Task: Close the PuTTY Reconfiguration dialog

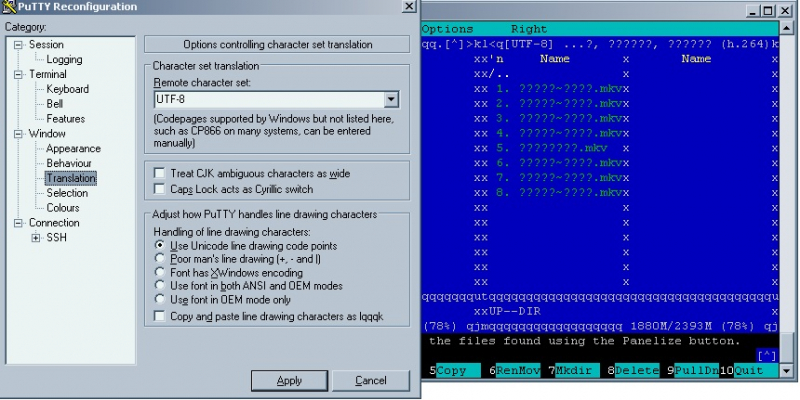Action: pyautogui.click(x=408, y=7)
